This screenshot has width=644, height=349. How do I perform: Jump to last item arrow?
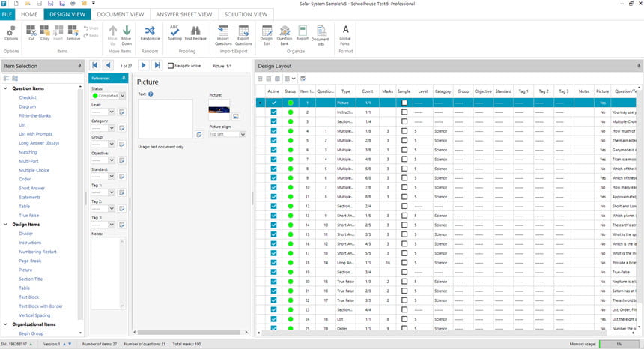(x=157, y=65)
